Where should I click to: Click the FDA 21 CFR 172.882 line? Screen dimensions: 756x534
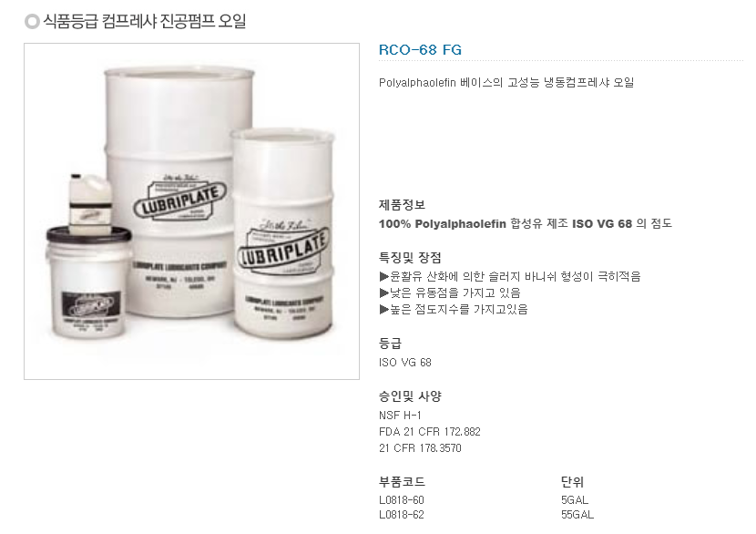pyautogui.click(x=430, y=432)
